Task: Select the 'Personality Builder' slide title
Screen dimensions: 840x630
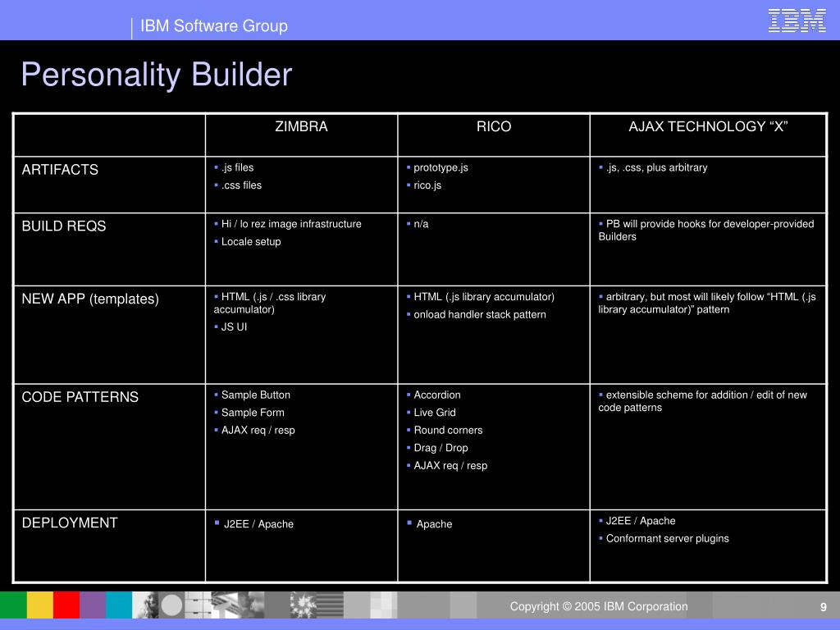Action: click(157, 74)
